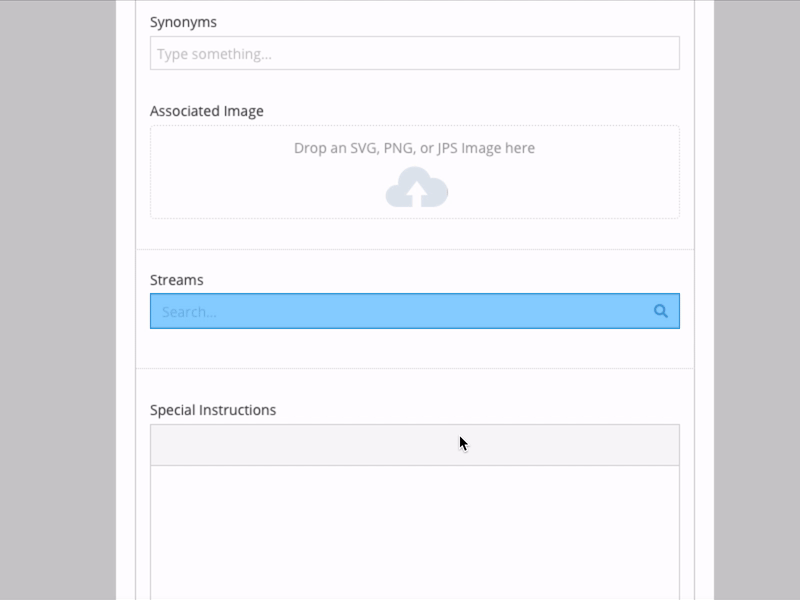Click inside the Streams search box
Image resolution: width=800 pixels, height=600 pixels.
[x=400, y=311]
